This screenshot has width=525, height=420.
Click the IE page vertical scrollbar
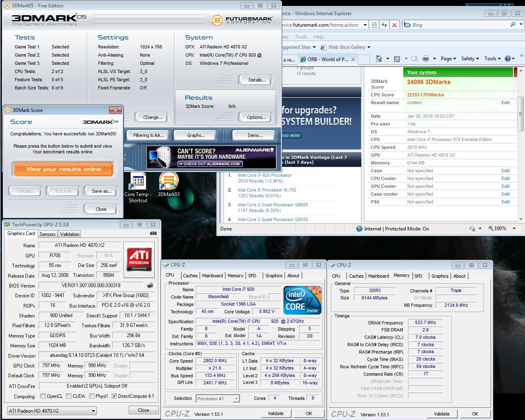(x=520, y=115)
